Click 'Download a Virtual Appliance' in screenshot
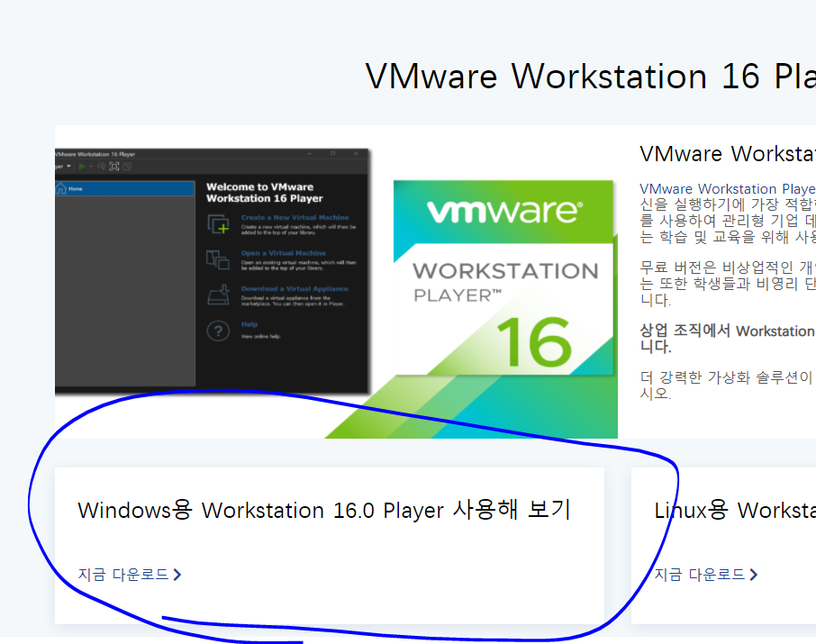The height and width of the screenshot is (644, 816). coord(295,288)
